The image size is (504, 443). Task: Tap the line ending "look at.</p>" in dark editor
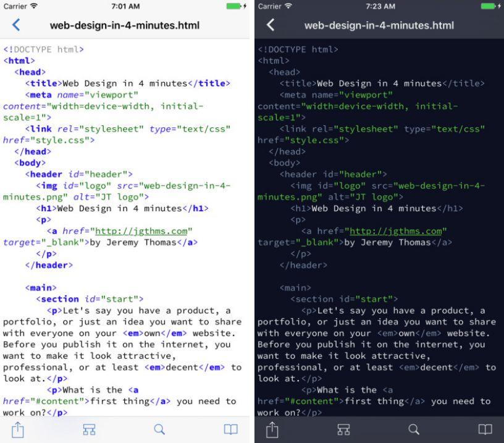(290, 379)
